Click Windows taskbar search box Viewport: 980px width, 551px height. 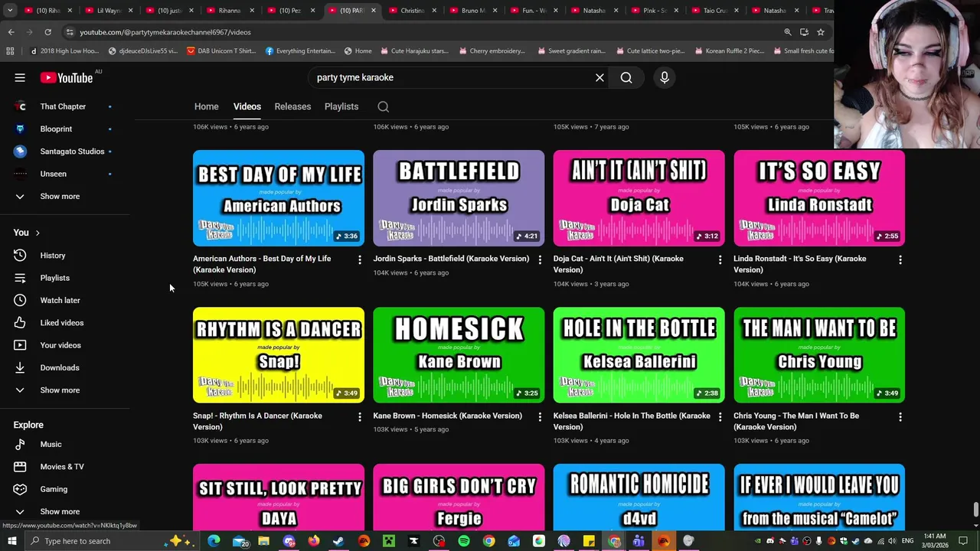tap(111, 541)
